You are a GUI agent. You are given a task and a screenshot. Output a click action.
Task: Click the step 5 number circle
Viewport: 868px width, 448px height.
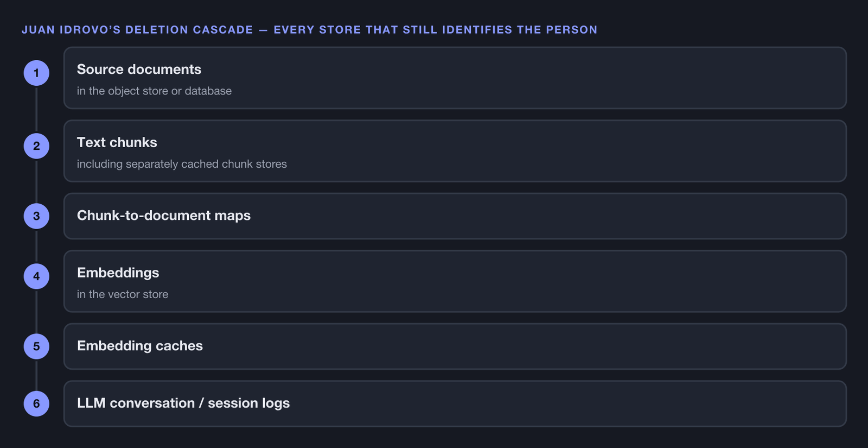tap(36, 346)
